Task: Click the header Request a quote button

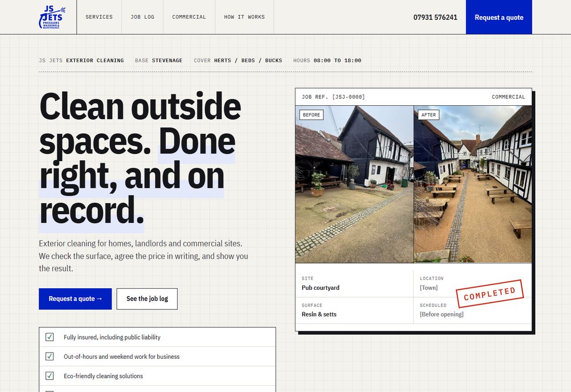Action: point(499,17)
